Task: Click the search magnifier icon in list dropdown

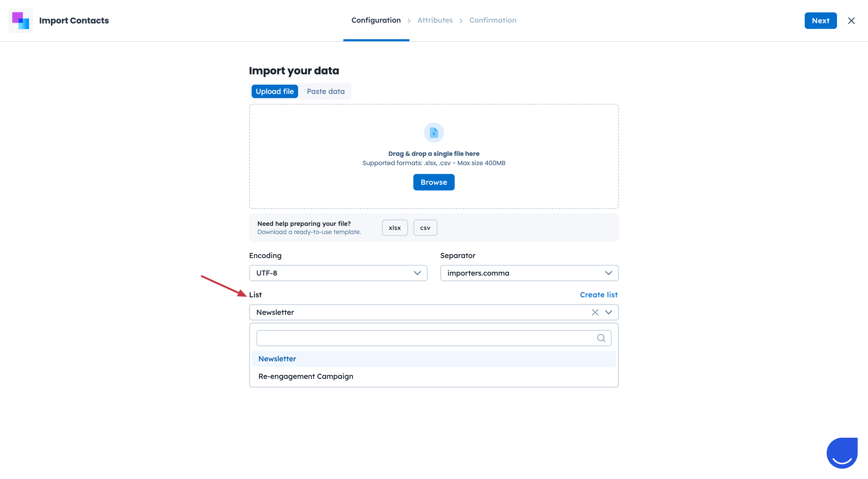Action: 601,338
